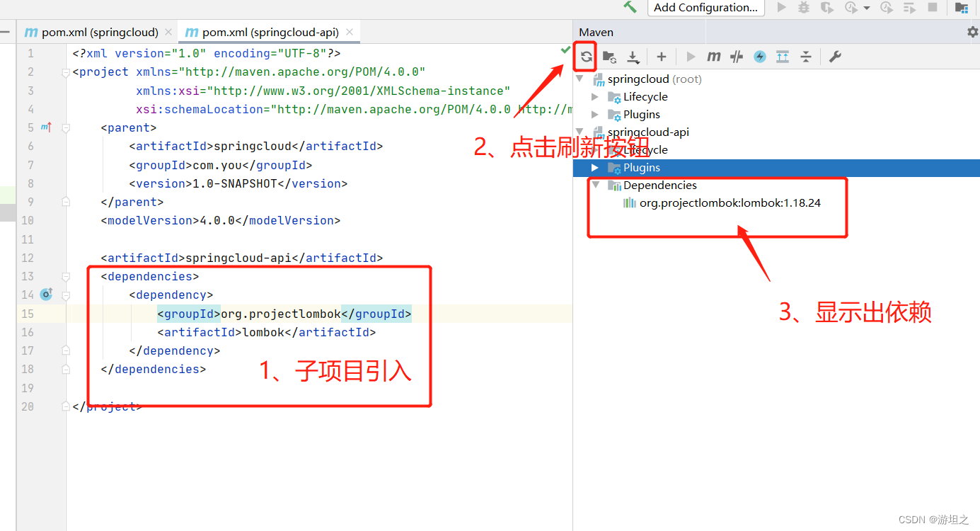Click the Debug bug icon in top toolbar

click(804, 7)
